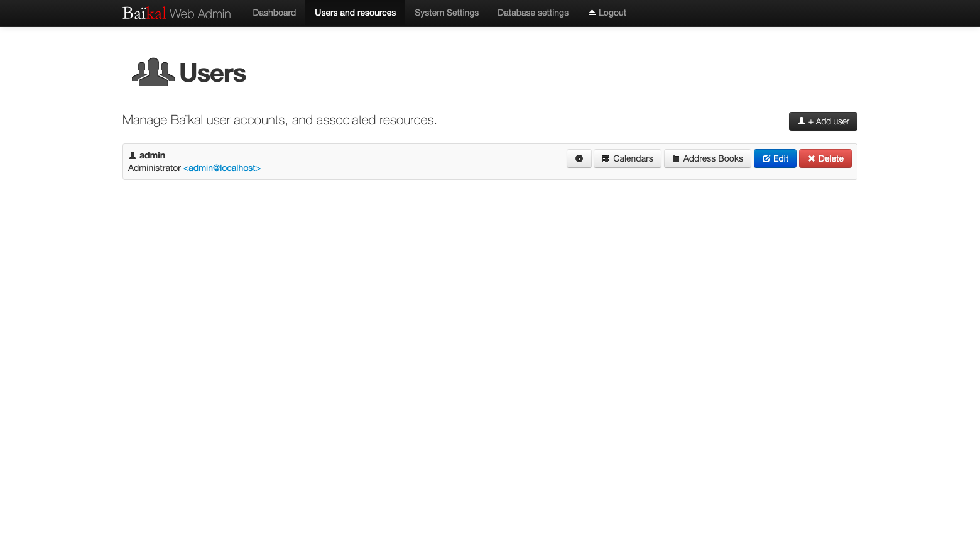Delete the admin user
Image resolution: width=980 pixels, height=552 pixels.
click(x=825, y=158)
